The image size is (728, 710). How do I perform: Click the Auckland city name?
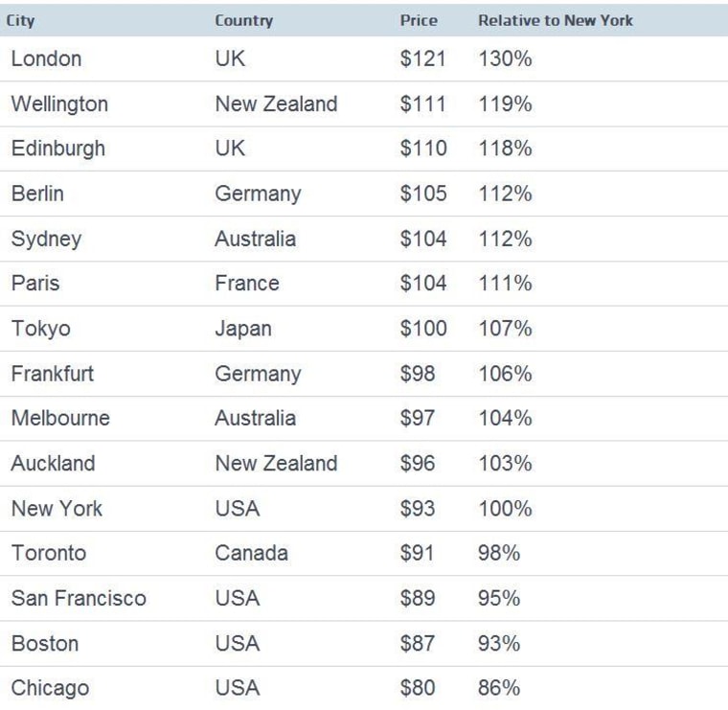53,464
